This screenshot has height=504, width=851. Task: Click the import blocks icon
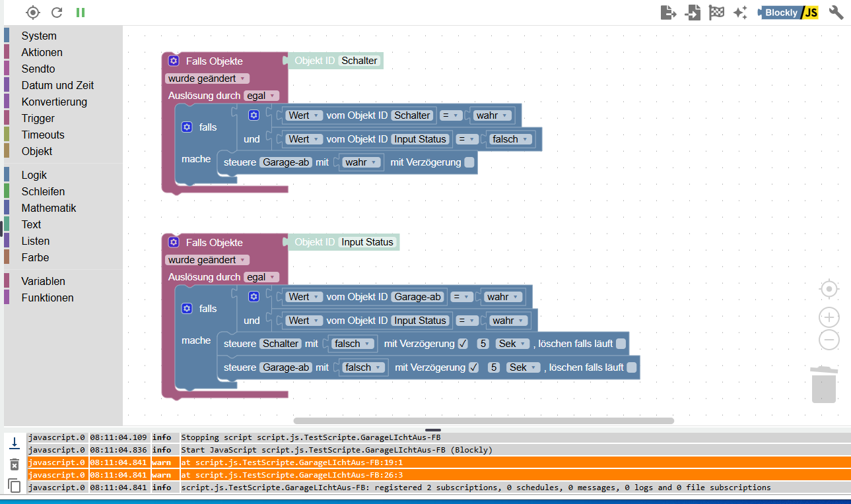(x=693, y=12)
